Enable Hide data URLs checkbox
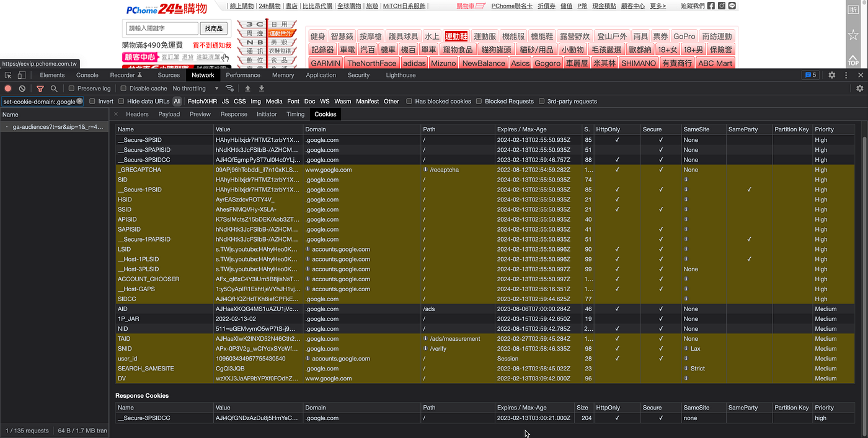 click(x=122, y=101)
